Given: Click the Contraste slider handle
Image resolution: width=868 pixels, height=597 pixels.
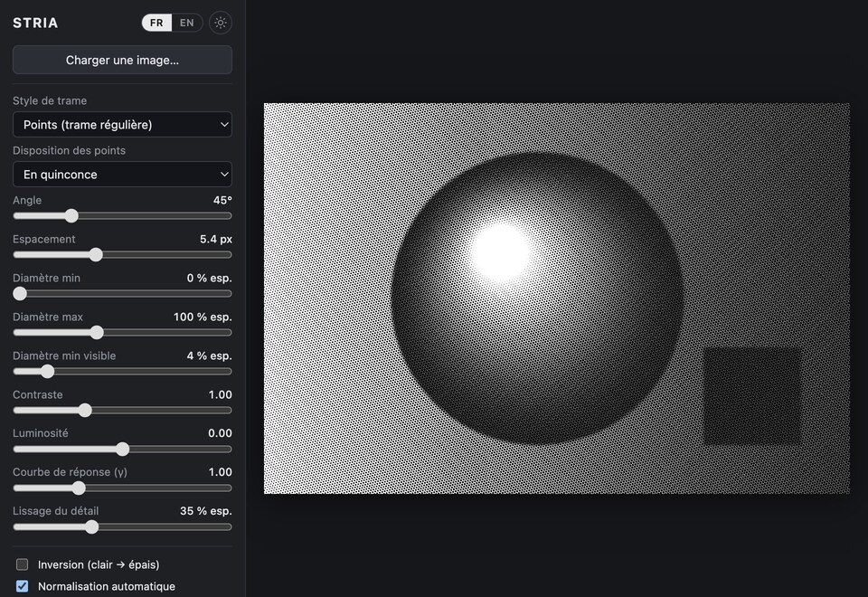Looking at the screenshot, I should click(x=85, y=411).
